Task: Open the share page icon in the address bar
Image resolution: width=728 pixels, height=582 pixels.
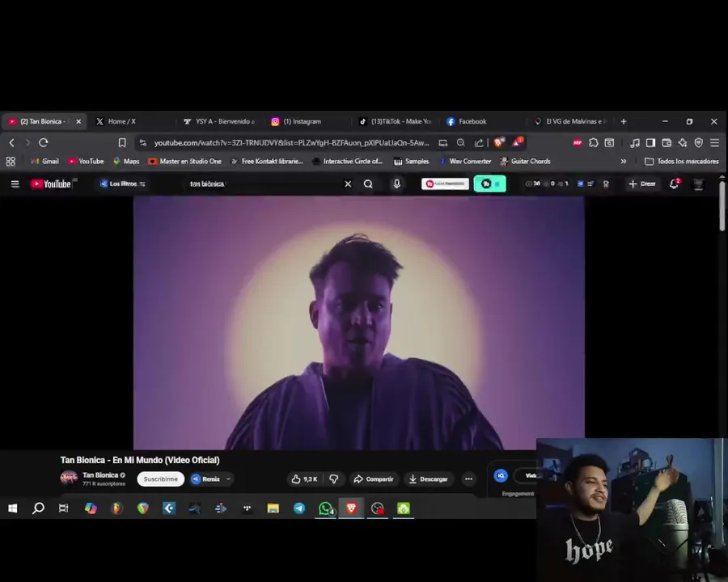Action: tap(479, 143)
